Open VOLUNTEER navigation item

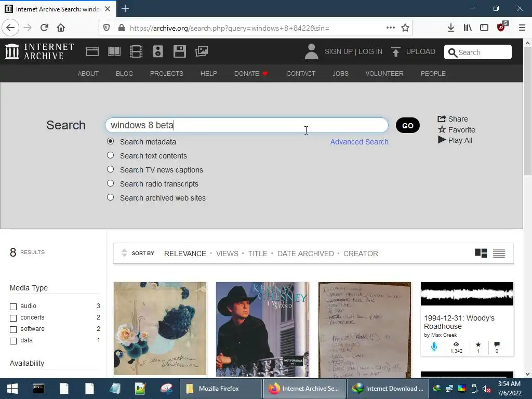[x=384, y=74]
